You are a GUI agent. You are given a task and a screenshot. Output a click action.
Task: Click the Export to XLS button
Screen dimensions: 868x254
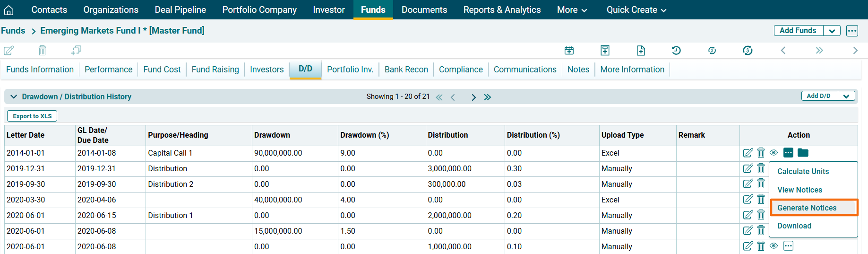point(32,116)
